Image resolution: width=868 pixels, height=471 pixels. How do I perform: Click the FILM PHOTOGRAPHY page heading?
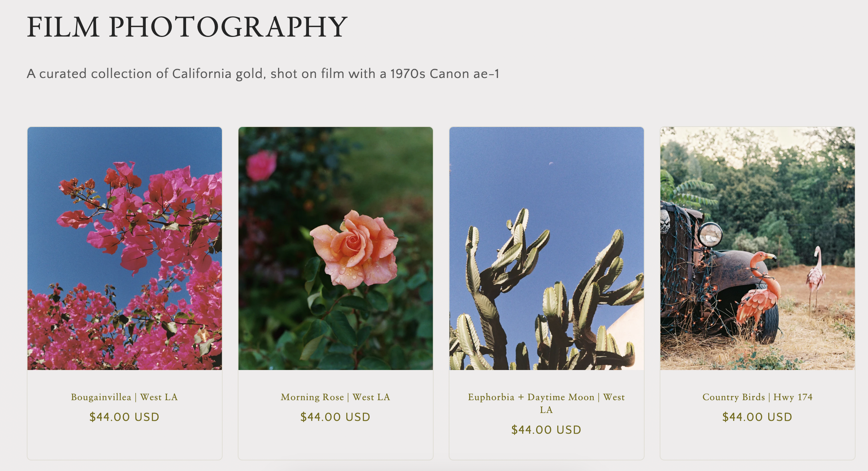point(187,27)
